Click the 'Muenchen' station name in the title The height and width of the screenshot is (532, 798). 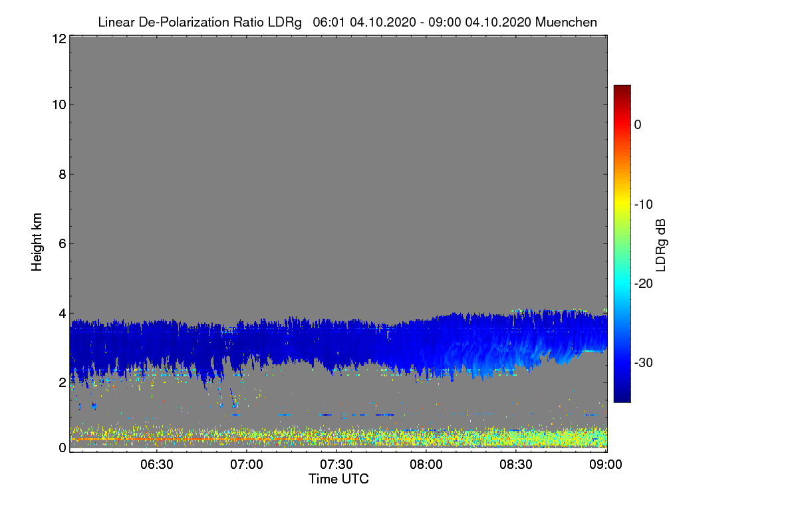[x=566, y=23]
